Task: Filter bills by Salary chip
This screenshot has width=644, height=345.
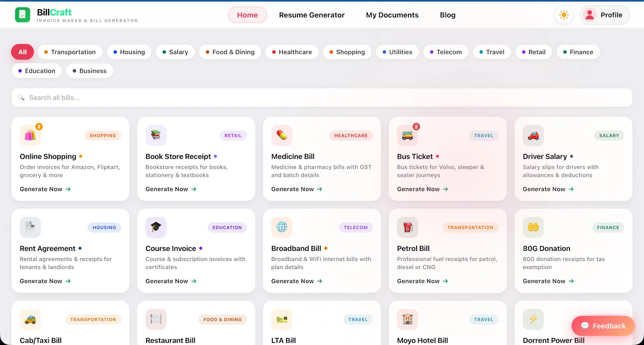Action: point(175,52)
